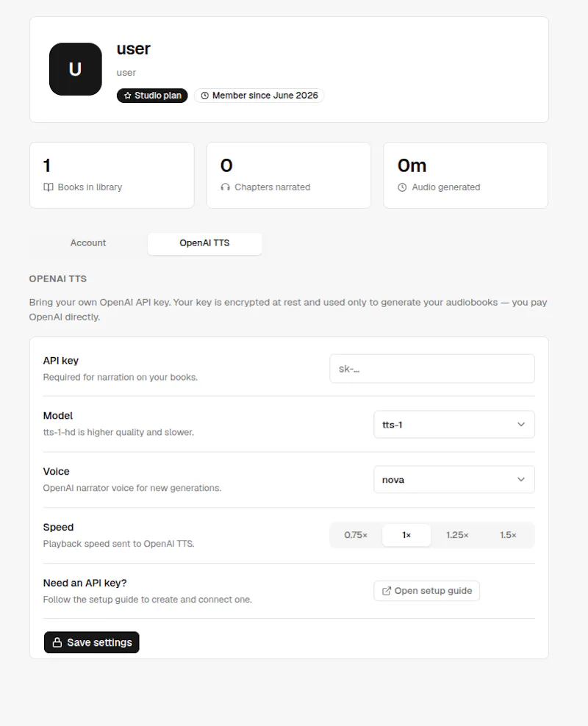Screen dimensions: 588x726
Task: Choose the 1× speed option
Action: pos(406,535)
